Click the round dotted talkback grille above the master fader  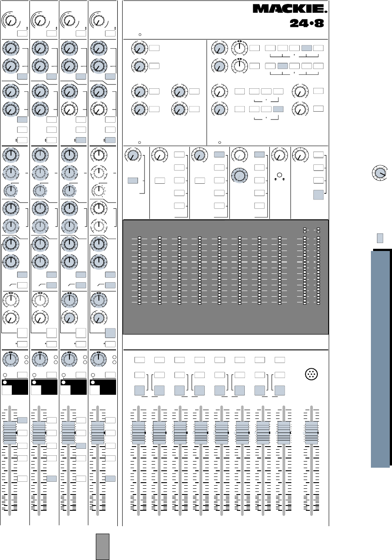click(311, 375)
